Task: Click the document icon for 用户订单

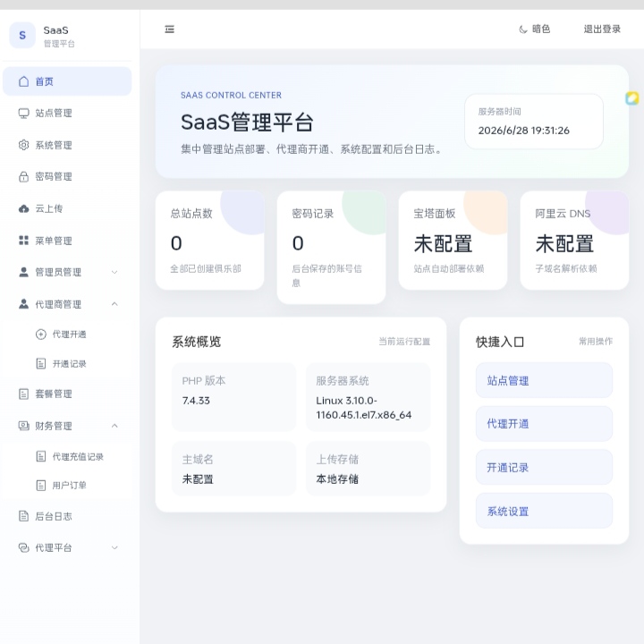Action: tap(40, 486)
